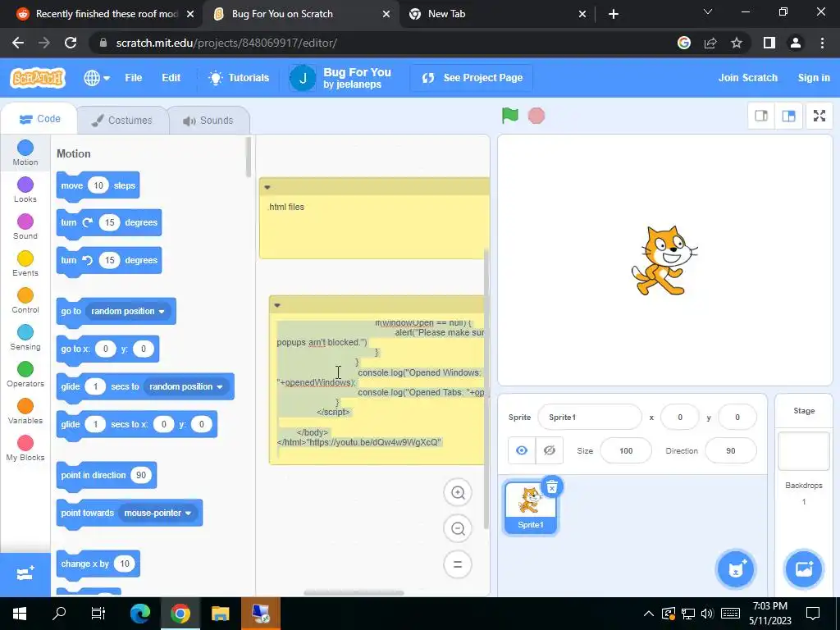Switch to the Sounds tab
Image resolution: width=840 pixels, height=630 pixels.
tap(209, 120)
